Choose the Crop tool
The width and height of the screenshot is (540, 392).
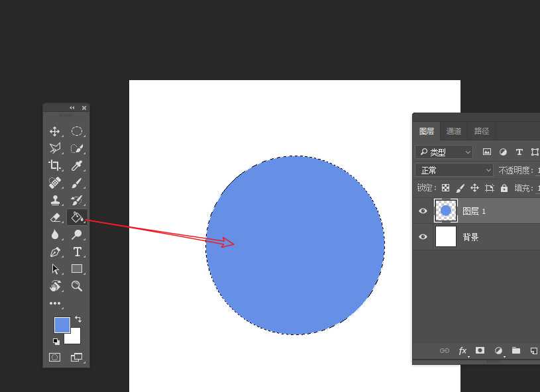(55, 166)
